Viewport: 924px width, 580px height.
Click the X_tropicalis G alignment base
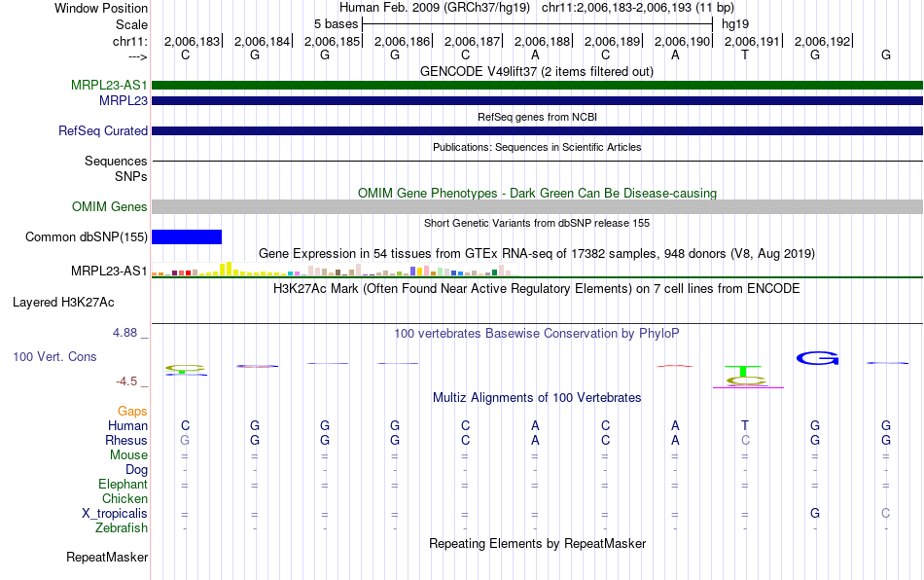tap(815, 514)
